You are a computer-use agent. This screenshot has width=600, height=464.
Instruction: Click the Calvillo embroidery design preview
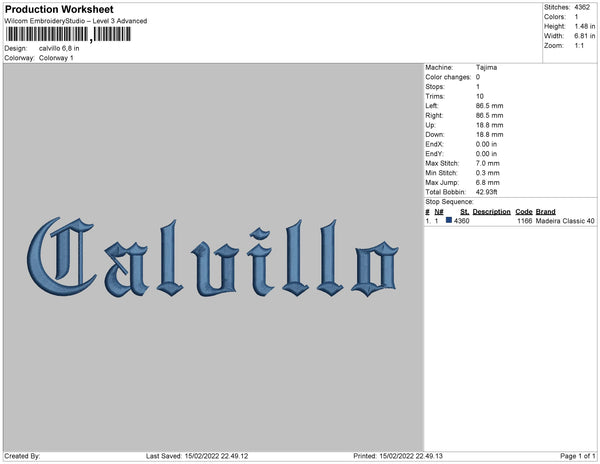(213, 257)
